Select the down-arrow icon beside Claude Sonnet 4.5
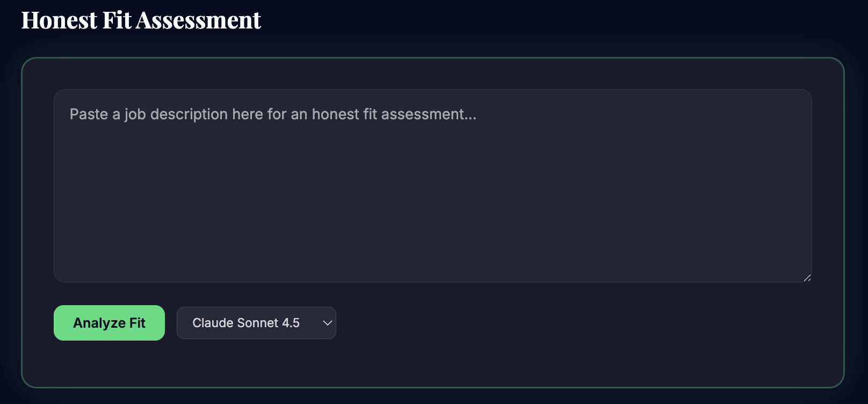The image size is (868, 404). [x=327, y=323]
